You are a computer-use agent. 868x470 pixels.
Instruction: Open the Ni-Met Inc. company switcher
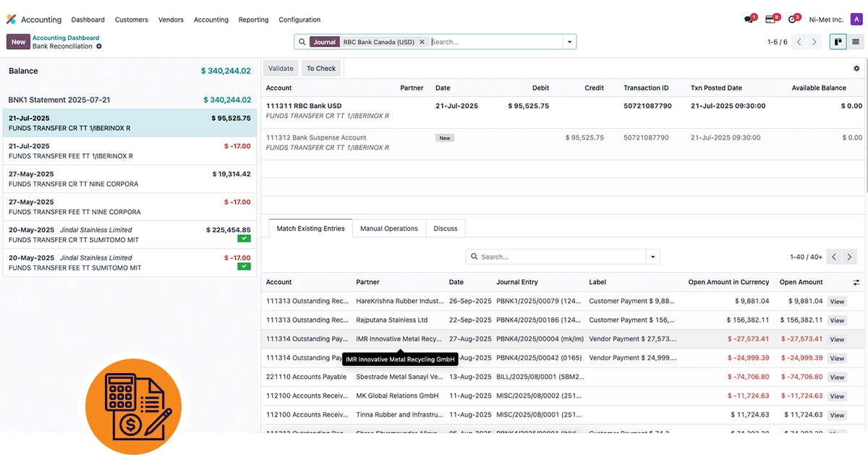click(x=826, y=20)
